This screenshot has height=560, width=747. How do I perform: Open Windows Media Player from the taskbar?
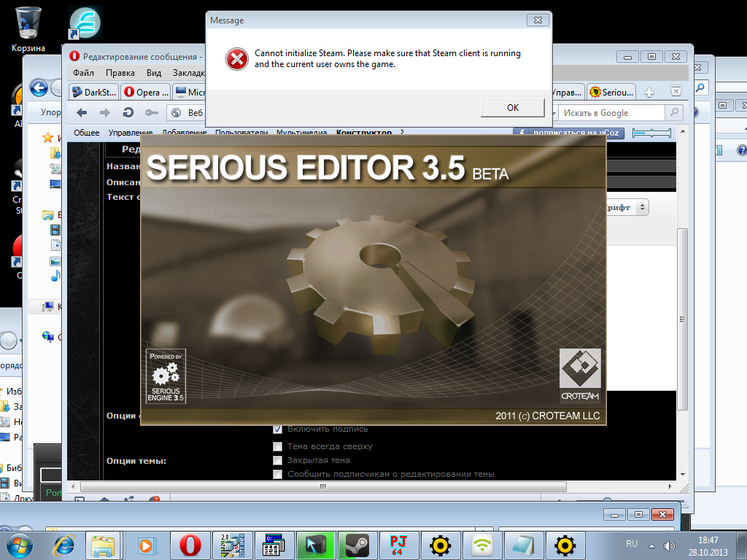click(x=146, y=545)
